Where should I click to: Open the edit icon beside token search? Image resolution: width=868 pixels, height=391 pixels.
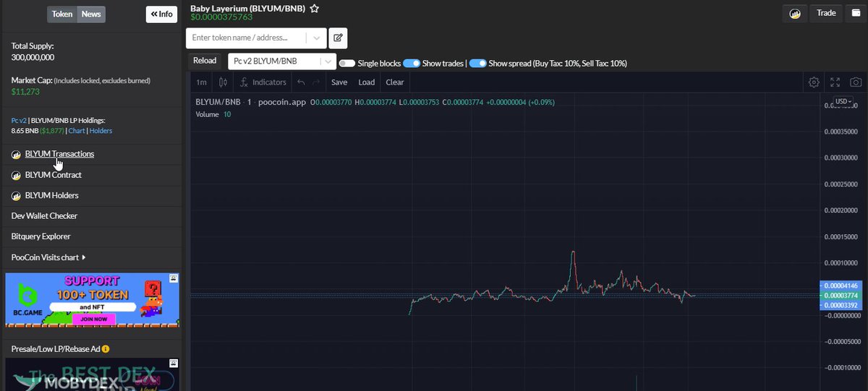tap(338, 38)
